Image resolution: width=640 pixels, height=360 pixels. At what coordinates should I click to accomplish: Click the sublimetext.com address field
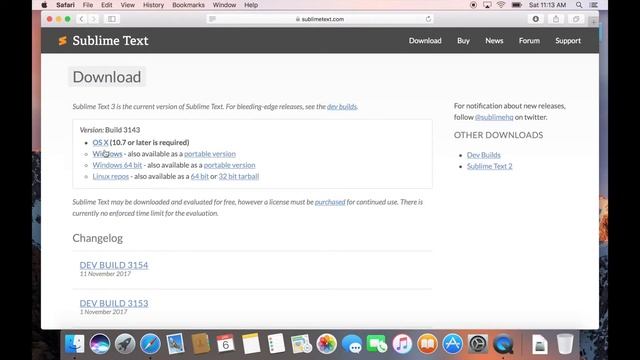click(320, 19)
